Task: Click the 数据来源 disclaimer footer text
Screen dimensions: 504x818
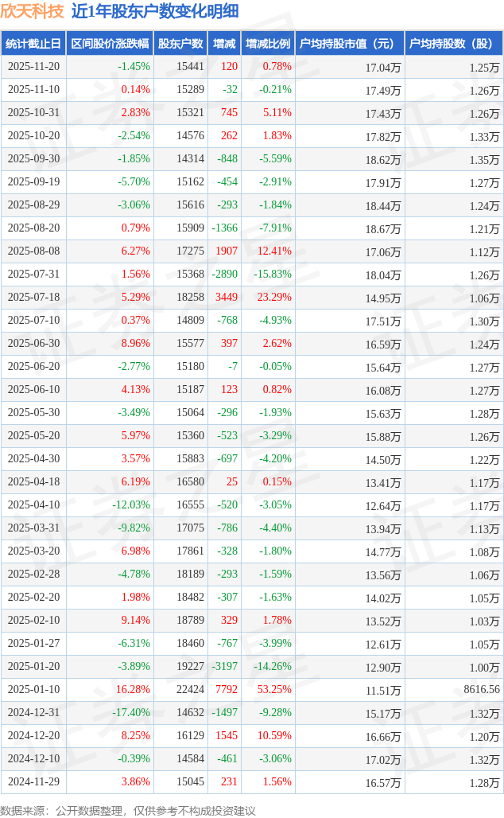Action: [x=128, y=810]
